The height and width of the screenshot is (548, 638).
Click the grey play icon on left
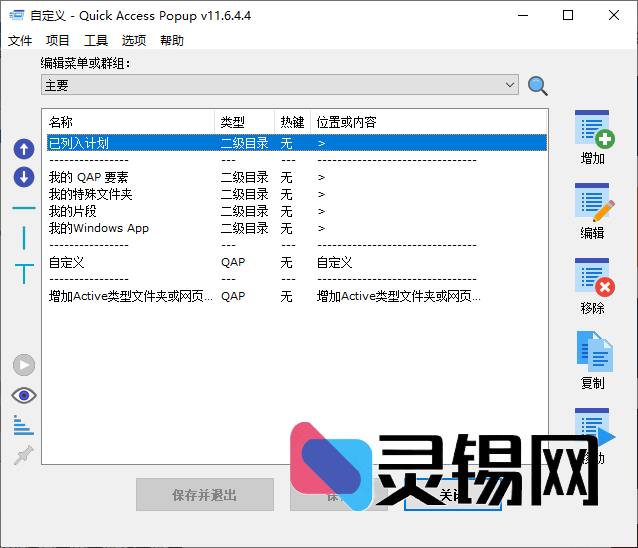click(x=24, y=365)
